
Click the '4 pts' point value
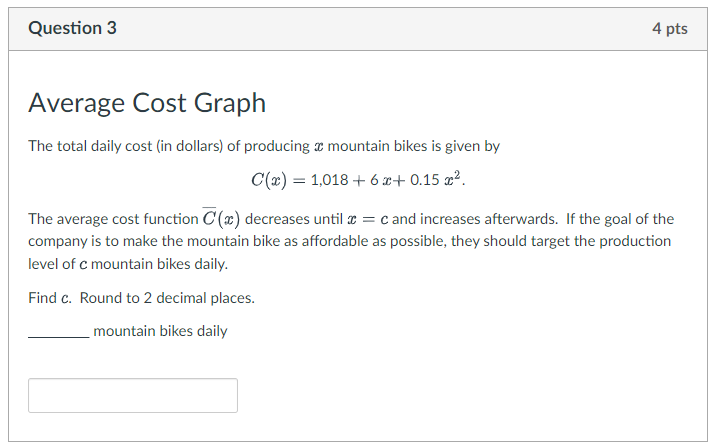click(x=670, y=28)
